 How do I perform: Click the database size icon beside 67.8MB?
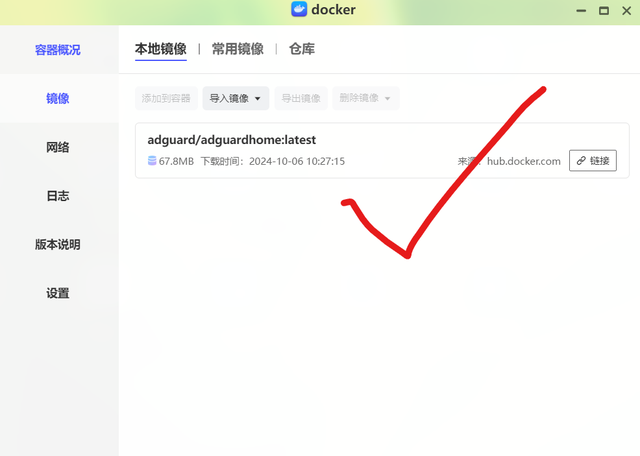pos(152,161)
